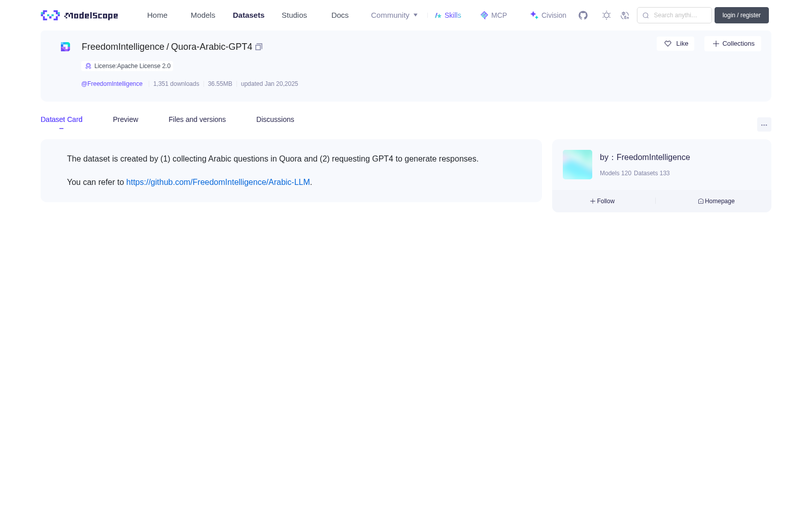Click the 'Models 120' count
The image size is (812, 508).
click(616, 173)
